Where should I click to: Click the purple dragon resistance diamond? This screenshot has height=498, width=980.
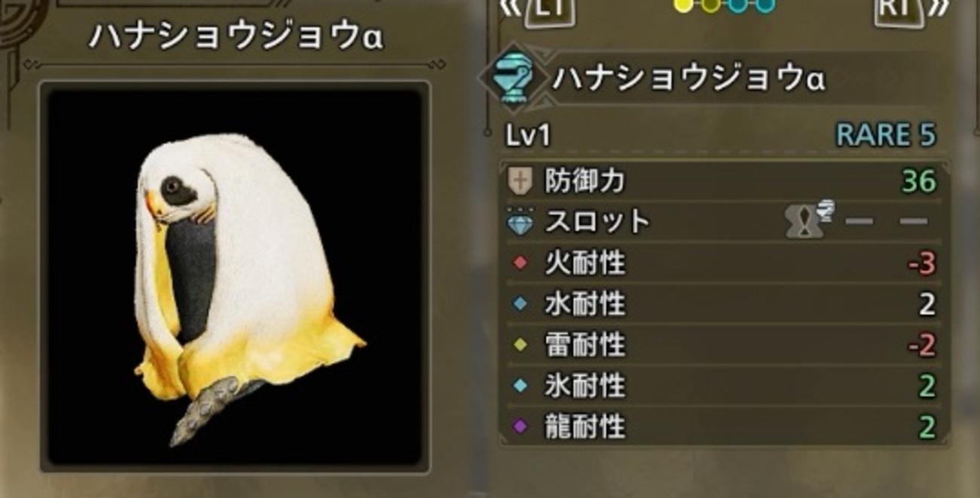(x=519, y=427)
